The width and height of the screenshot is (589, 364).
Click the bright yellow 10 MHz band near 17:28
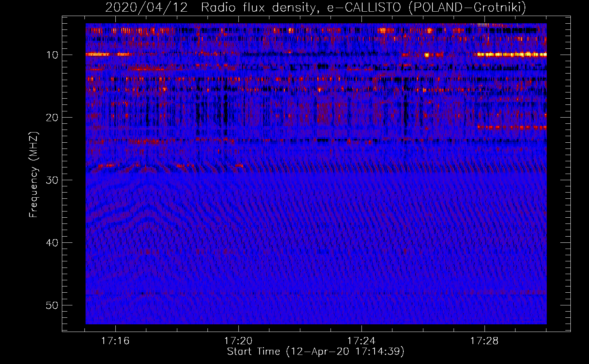click(512, 55)
